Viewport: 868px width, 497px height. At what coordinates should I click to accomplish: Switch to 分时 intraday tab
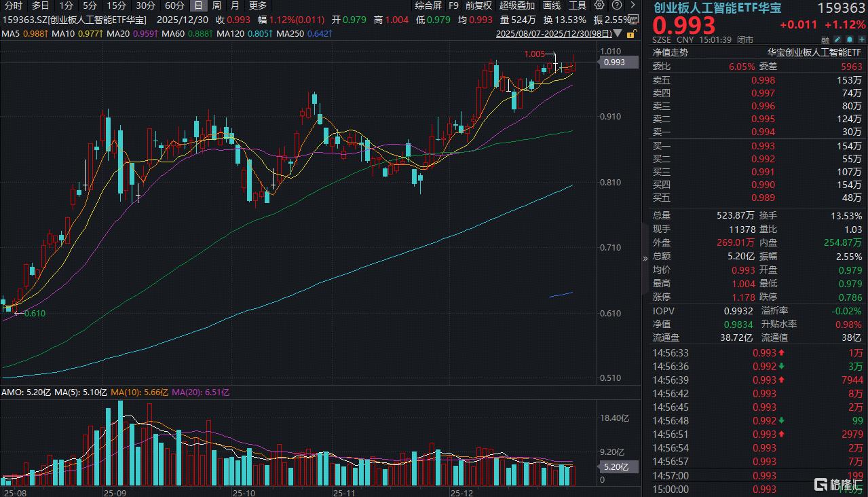pyautogui.click(x=14, y=5)
